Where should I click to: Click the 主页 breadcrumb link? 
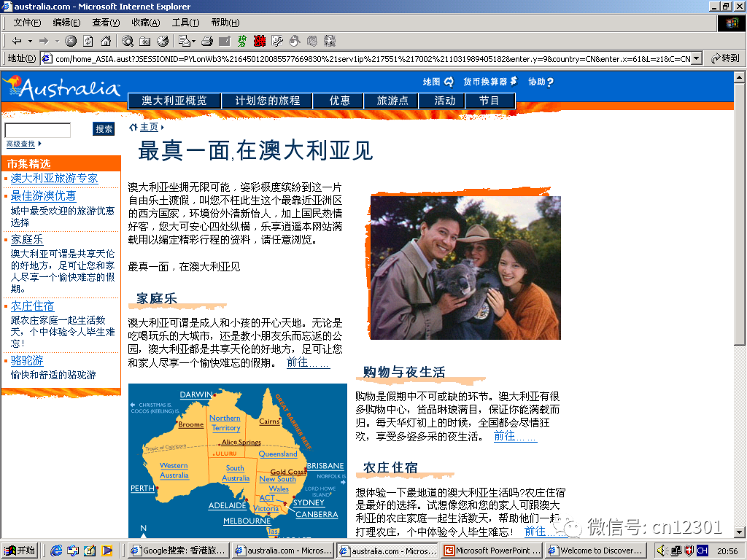tap(149, 127)
